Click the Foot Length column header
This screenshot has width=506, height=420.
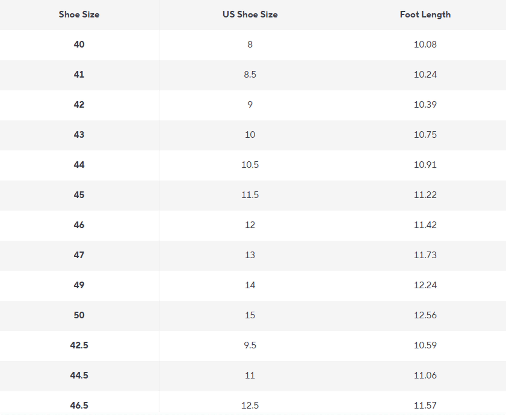coord(425,14)
